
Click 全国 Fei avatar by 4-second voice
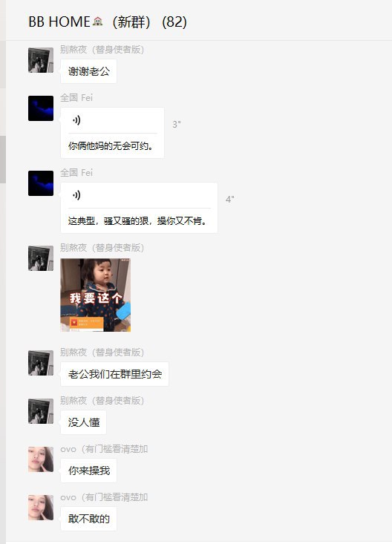click(41, 183)
